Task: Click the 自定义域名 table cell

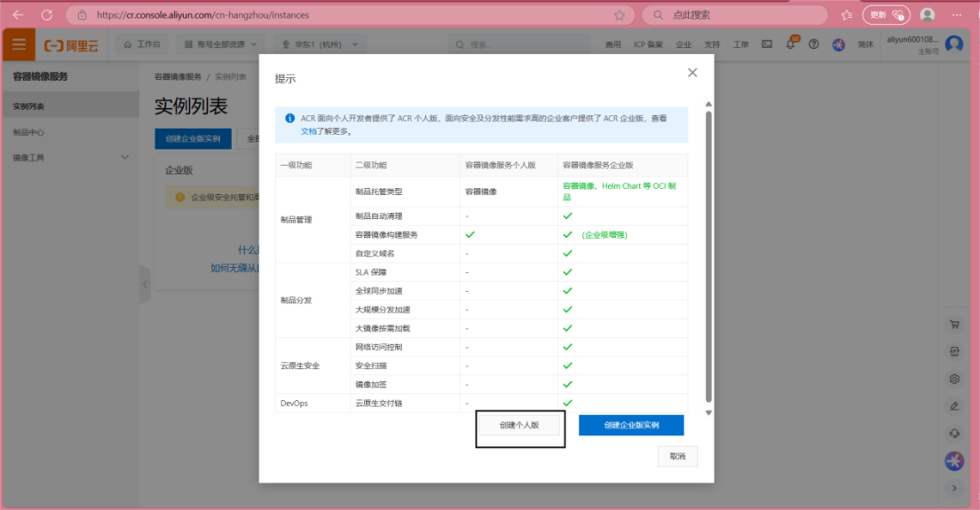Action: 405,254
